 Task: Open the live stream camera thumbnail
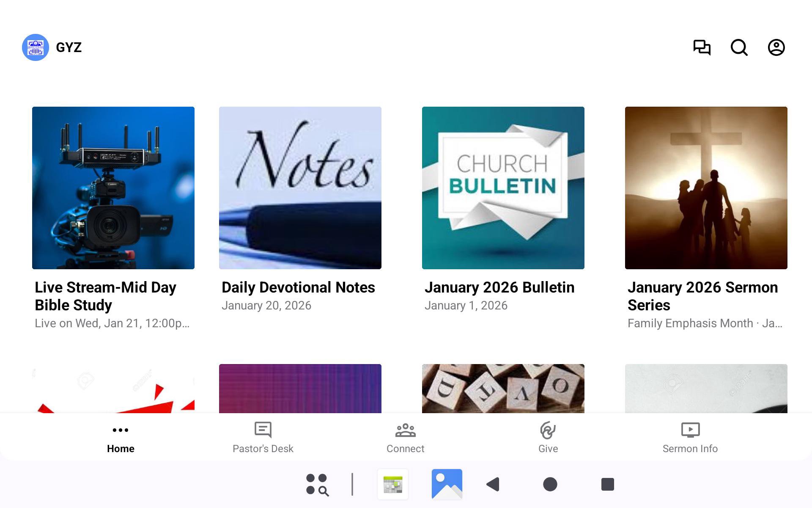pos(113,188)
